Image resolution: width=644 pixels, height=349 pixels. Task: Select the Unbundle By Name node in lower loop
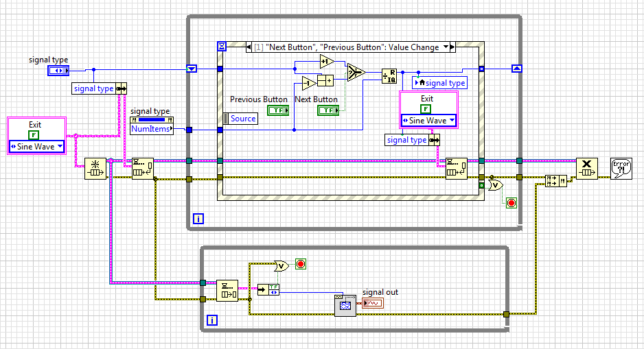268,289
